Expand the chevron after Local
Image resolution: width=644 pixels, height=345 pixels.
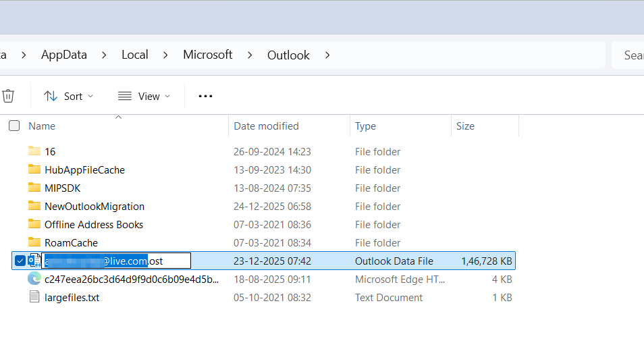tap(165, 55)
